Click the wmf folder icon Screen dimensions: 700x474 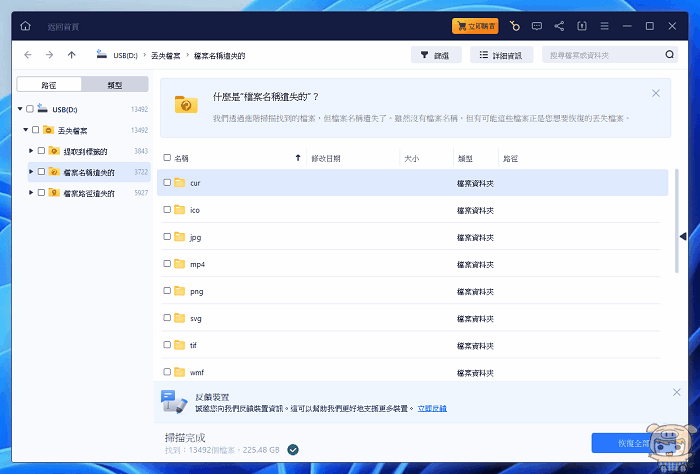179,372
